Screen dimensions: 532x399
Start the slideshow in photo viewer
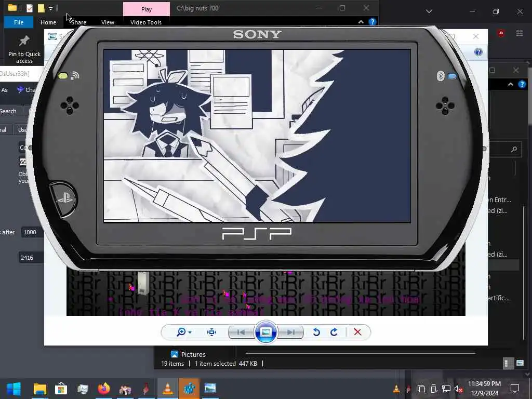[x=265, y=332]
